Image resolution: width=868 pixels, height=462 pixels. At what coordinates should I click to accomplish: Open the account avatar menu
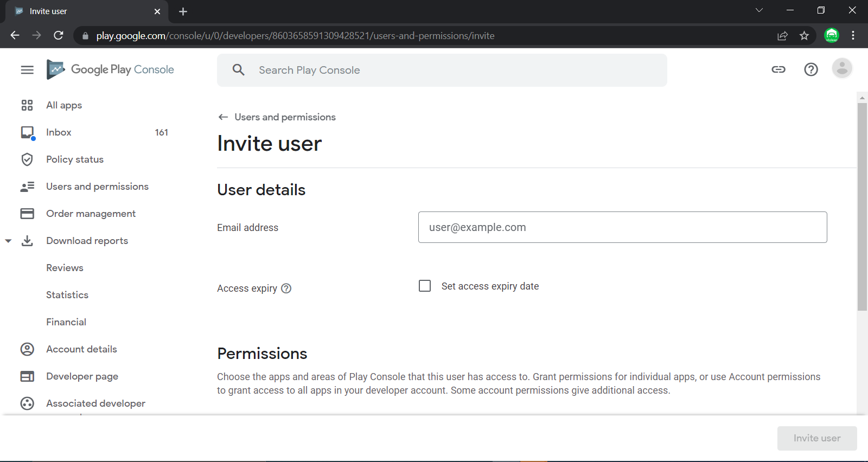[842, 68]
